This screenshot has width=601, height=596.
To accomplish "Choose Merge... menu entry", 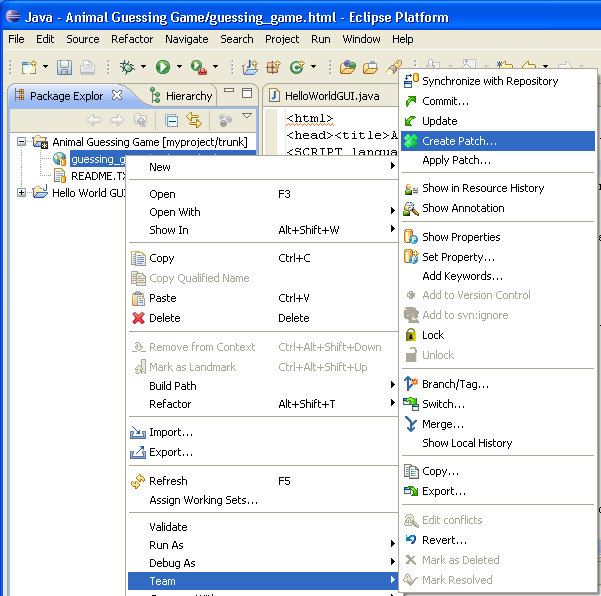I will (x=498, y=424).
